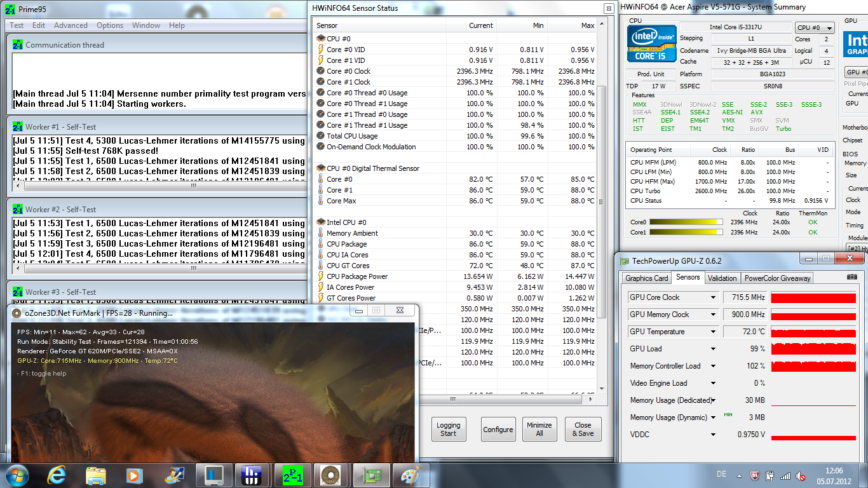Open Memory Usage (Dynamic) dropdown arrow

(714, 417)
